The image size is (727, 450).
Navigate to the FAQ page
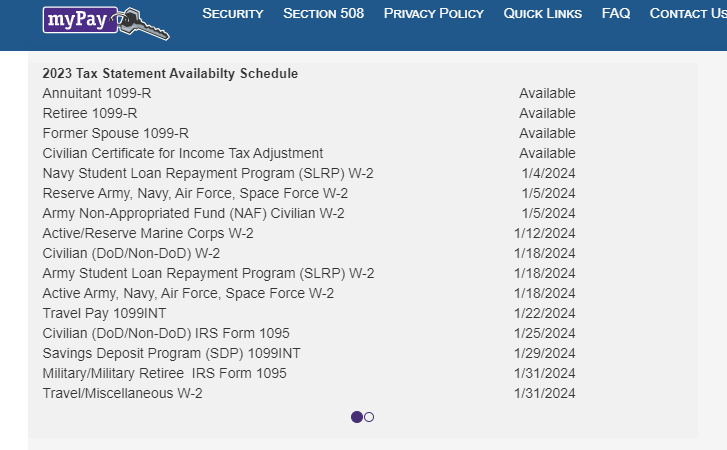point(615,13)
